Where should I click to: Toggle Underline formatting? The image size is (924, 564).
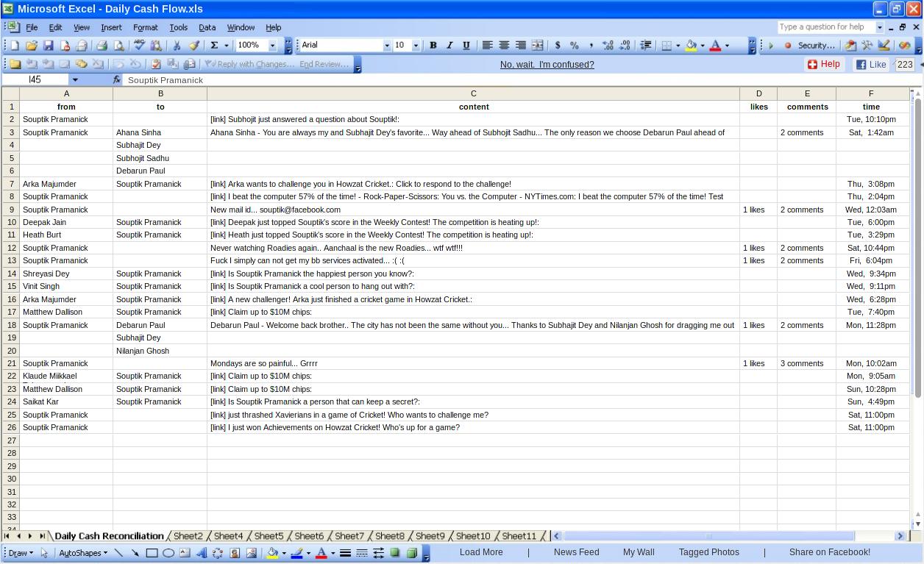[466, 46]
